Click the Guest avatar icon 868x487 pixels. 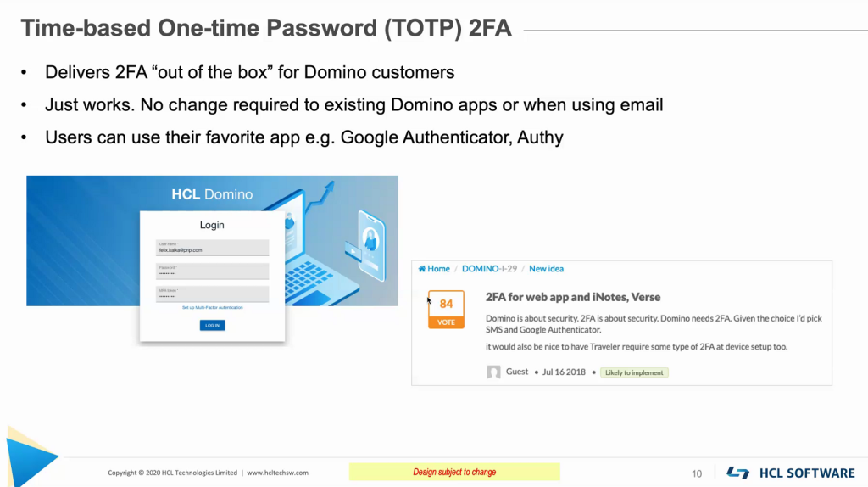pos(493,372)
